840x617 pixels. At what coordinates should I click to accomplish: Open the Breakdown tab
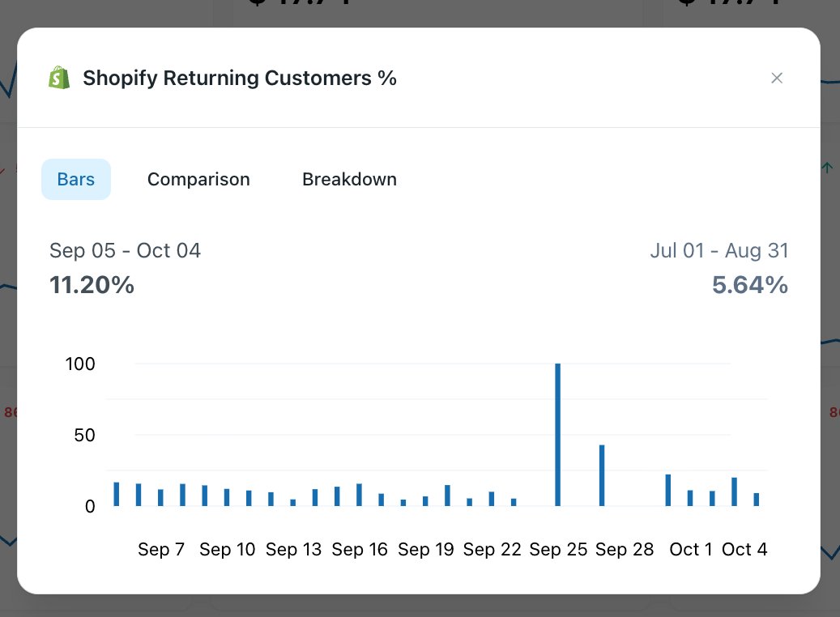click(x=349, y=180)
